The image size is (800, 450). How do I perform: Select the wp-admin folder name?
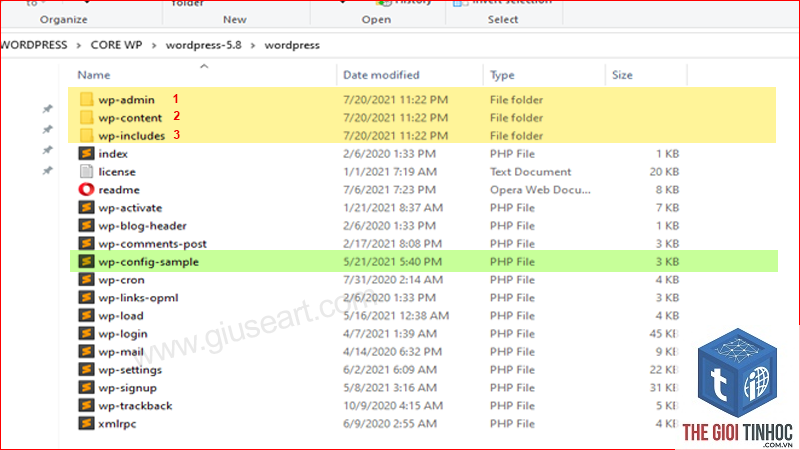[127, 99]
